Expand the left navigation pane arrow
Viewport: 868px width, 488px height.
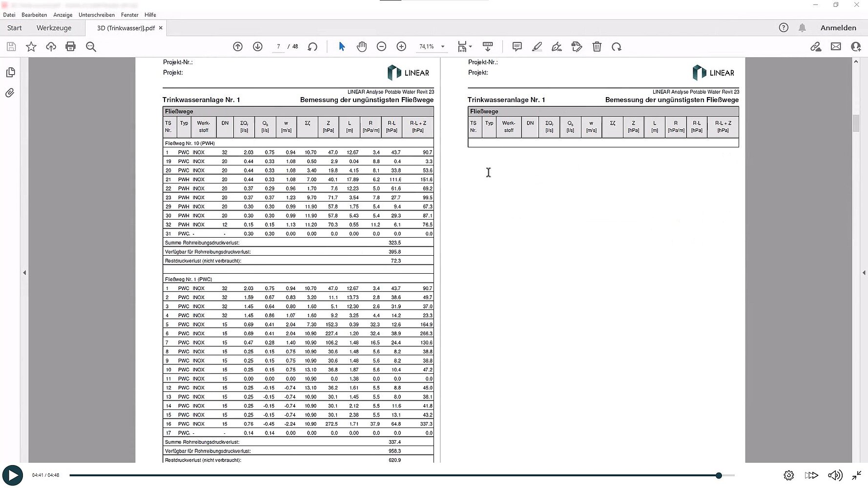(x=24, y=273)
